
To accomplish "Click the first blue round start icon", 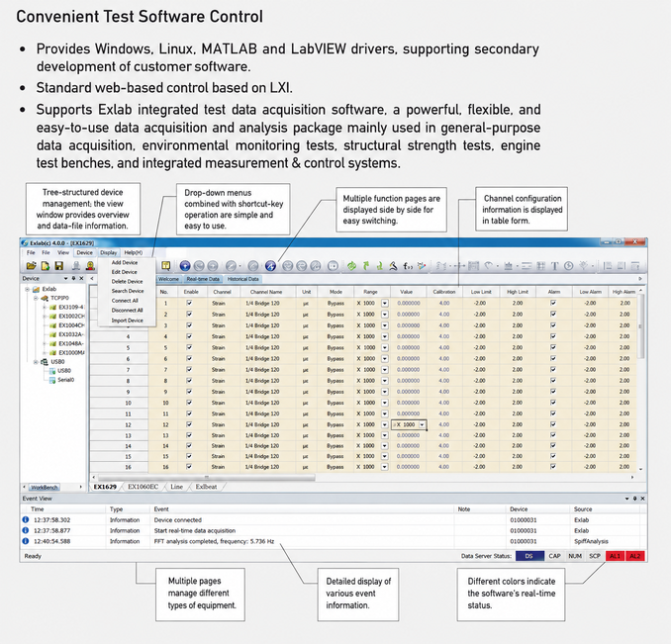I will click(185, 266).
